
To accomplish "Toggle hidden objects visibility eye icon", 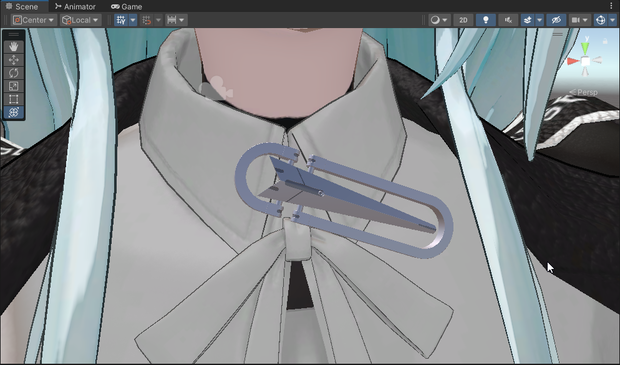I will [x=556, y=20].
